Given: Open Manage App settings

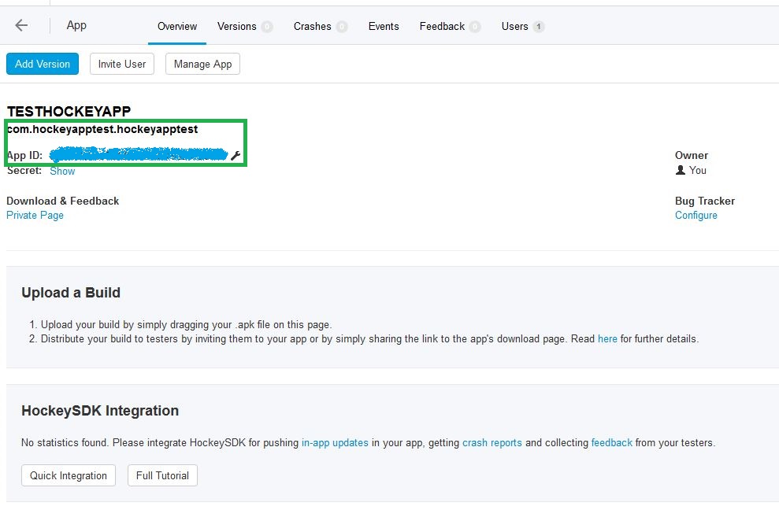Looking at the screenshot, I should click(202, 64).
